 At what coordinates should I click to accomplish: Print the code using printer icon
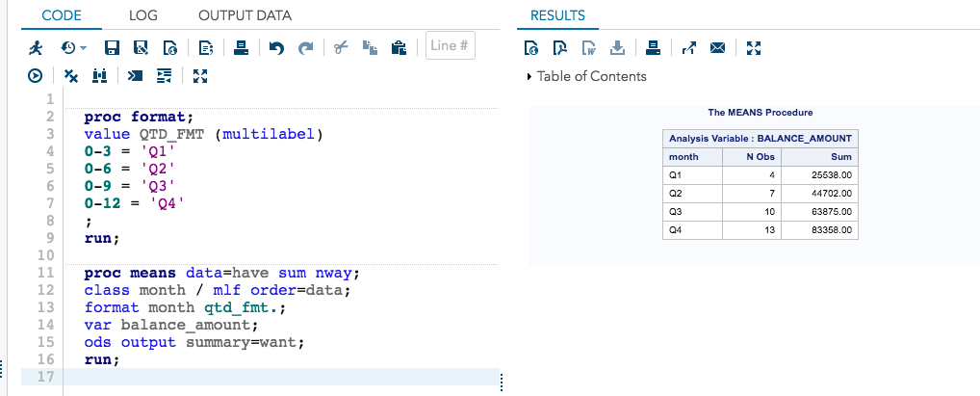point(242,47)
